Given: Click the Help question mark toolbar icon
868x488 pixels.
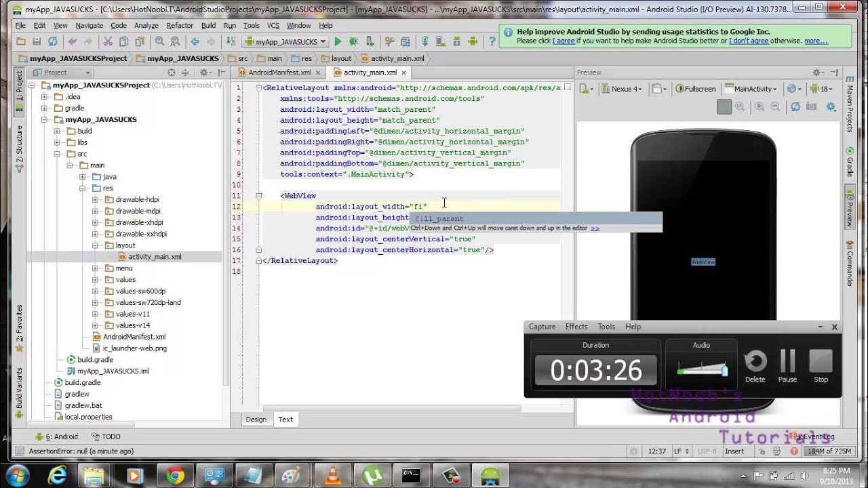Looking at the screenshot, I should [493, 42].
